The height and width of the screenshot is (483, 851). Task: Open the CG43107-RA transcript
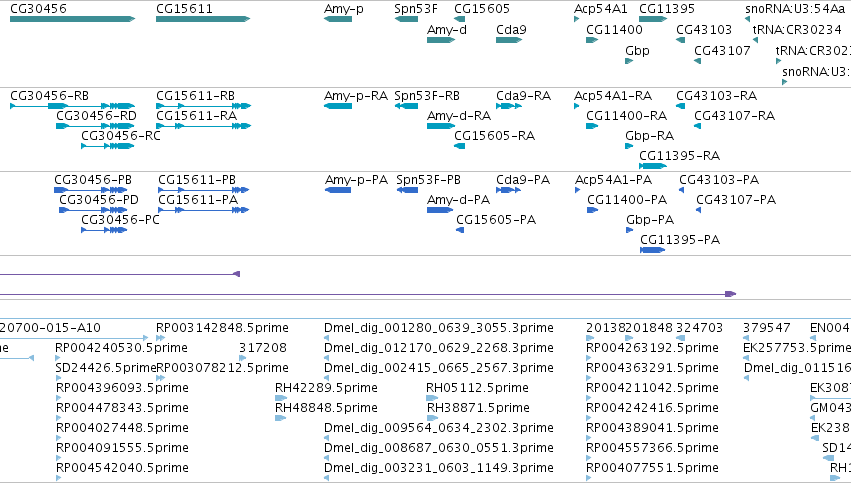tap(697, 126)
